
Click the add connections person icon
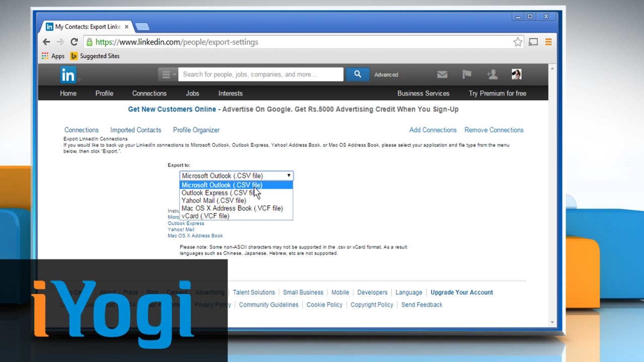(x=492, y=74)
